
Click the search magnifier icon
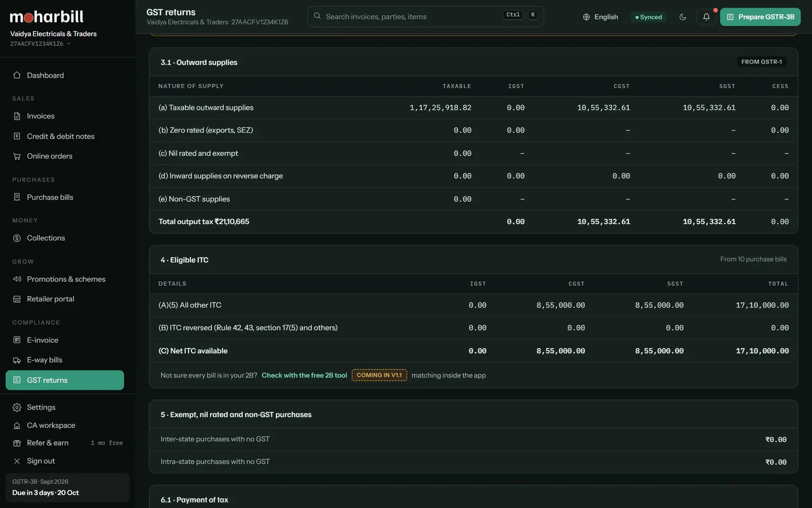coord(317,16)
